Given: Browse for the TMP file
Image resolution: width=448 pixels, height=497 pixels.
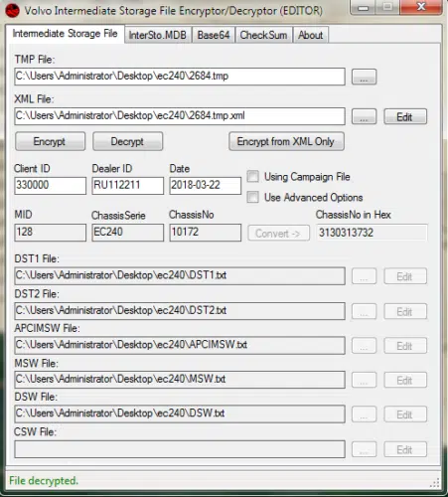Looking at the screenshot, I should pos(364,77).
